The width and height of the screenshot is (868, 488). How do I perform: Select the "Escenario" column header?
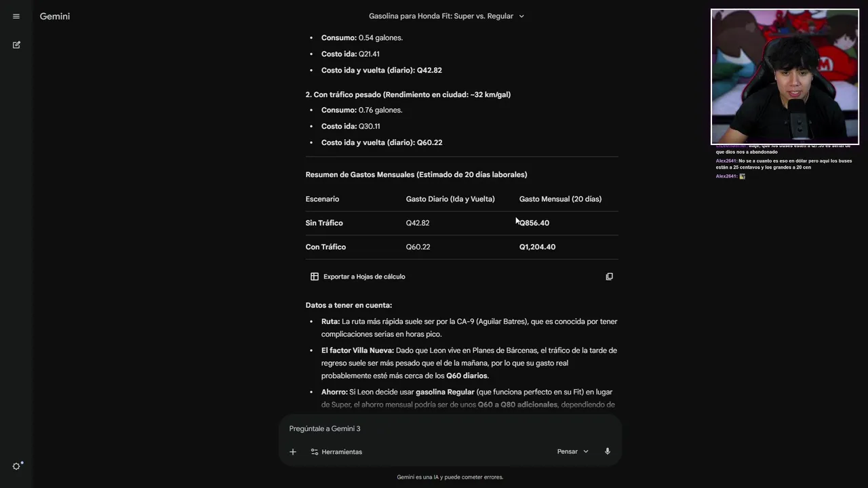tap(322, 199)
